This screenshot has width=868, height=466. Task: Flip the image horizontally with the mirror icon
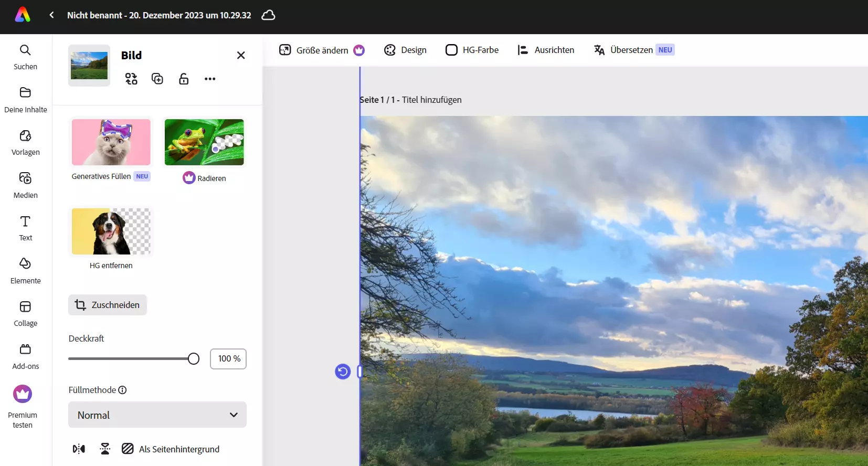pyautogui.click(x=79, y=449)
